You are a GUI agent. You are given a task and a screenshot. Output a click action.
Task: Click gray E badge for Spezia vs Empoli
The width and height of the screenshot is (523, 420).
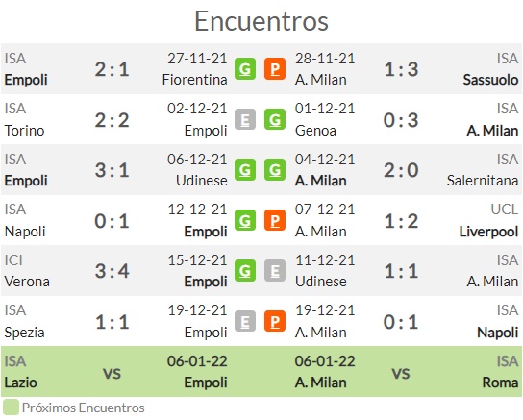coord(245,321)
